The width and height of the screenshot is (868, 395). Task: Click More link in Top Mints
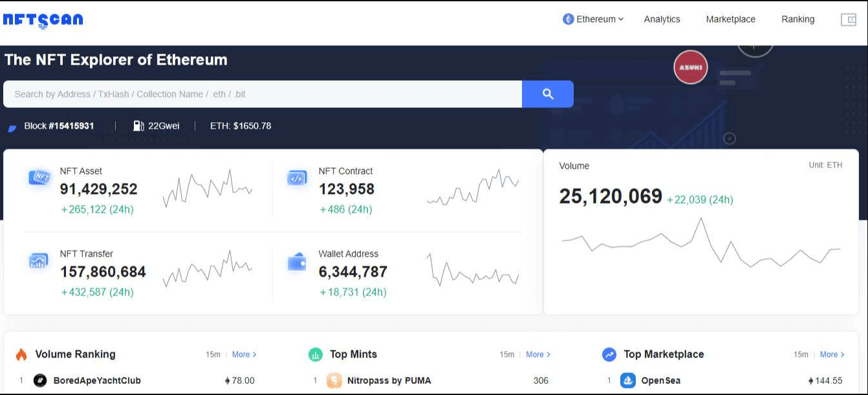[538, 354]
